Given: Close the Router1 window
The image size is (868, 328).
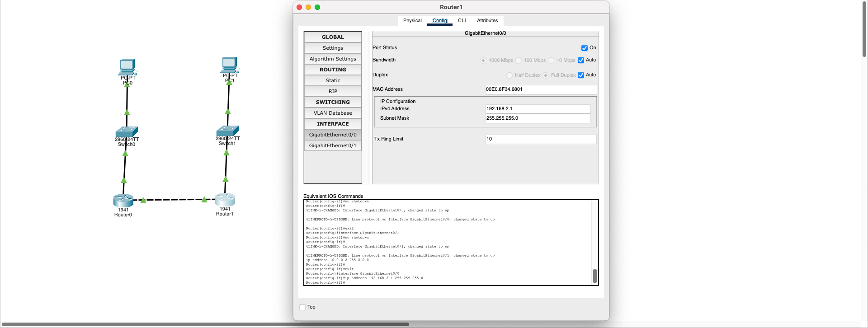Looking at the screenshot, I should [x=299, y=7].
